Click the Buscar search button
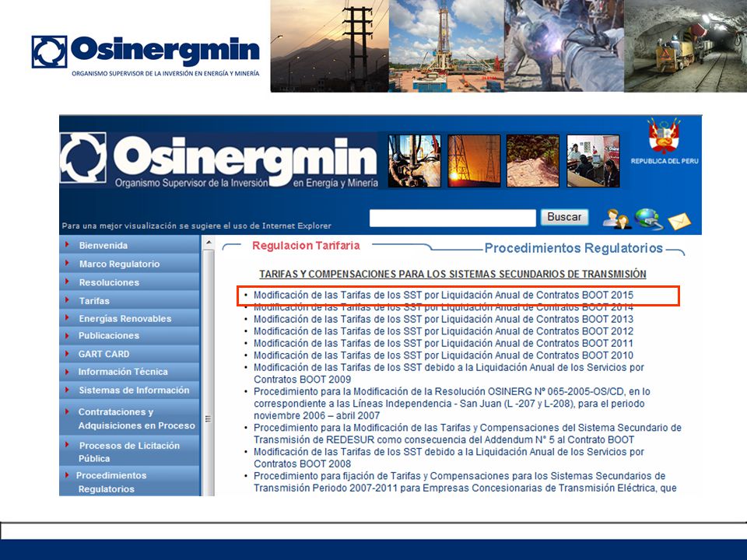 click(564, 217)
